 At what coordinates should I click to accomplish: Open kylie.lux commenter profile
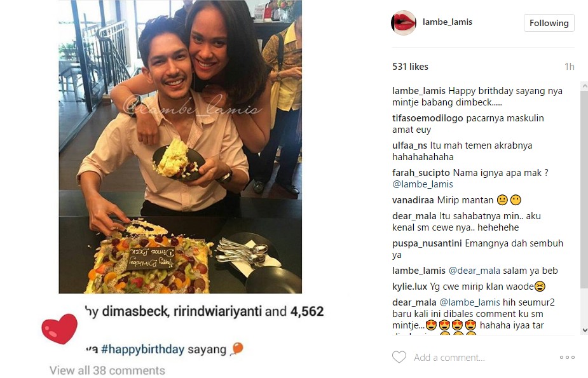click(x=409, y=287)
